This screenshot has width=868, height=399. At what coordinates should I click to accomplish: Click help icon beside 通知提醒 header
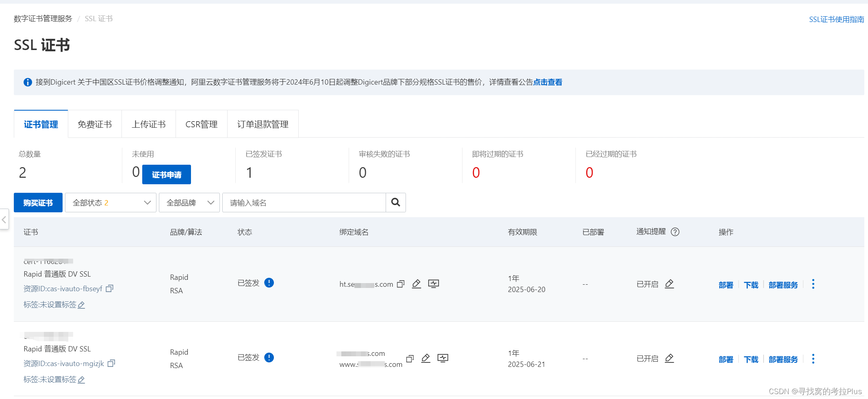click(675, 232)
